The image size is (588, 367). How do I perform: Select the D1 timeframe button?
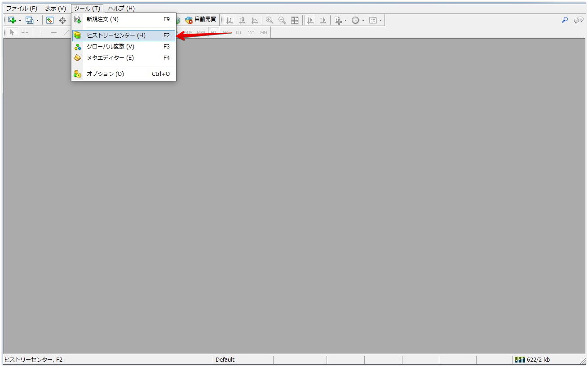click(239, 32)
